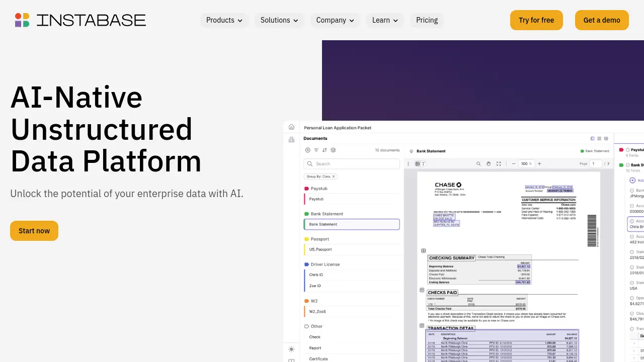This screenshot has height=362, width=644.
Task: Click the documents Search field
Action: 352,164
